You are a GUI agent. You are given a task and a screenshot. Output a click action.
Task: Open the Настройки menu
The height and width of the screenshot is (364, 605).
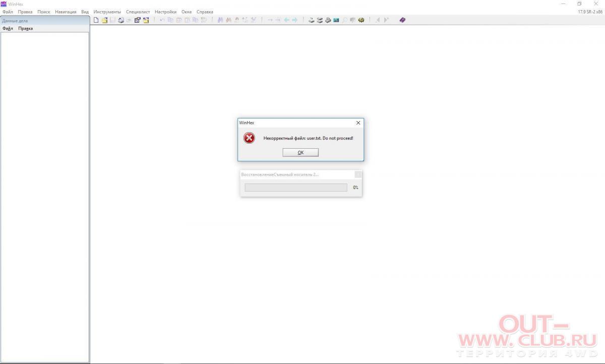point(166,12)
